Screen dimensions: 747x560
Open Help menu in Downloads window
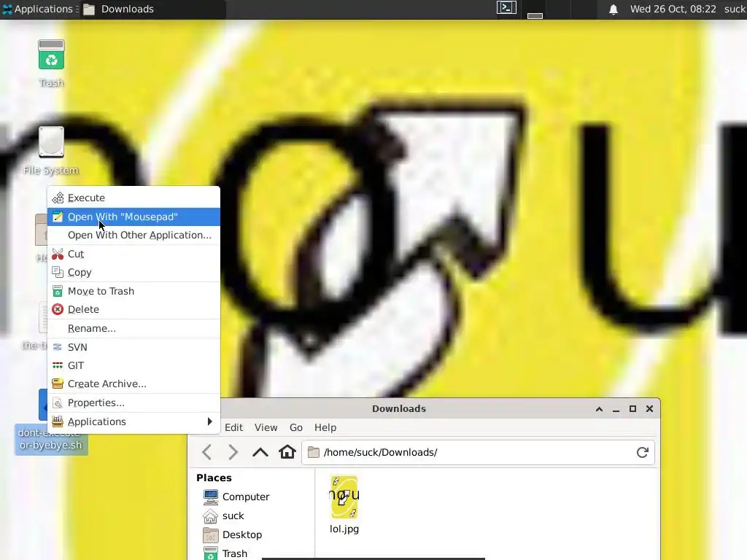[x=325, y=427]
